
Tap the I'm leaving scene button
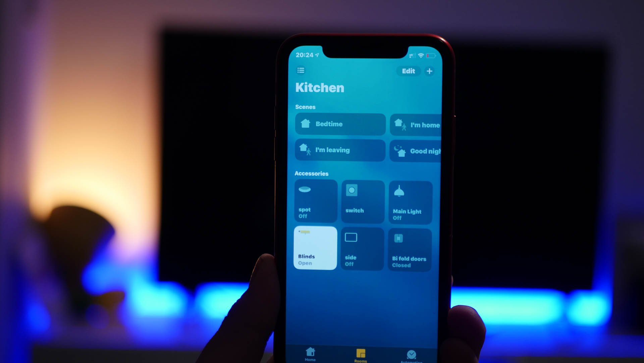339,150
